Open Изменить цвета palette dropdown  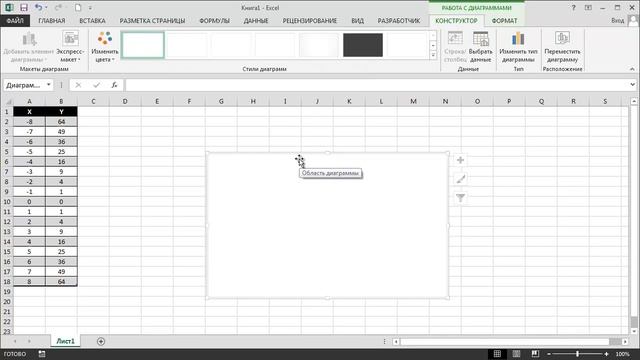tap(105, 47)
